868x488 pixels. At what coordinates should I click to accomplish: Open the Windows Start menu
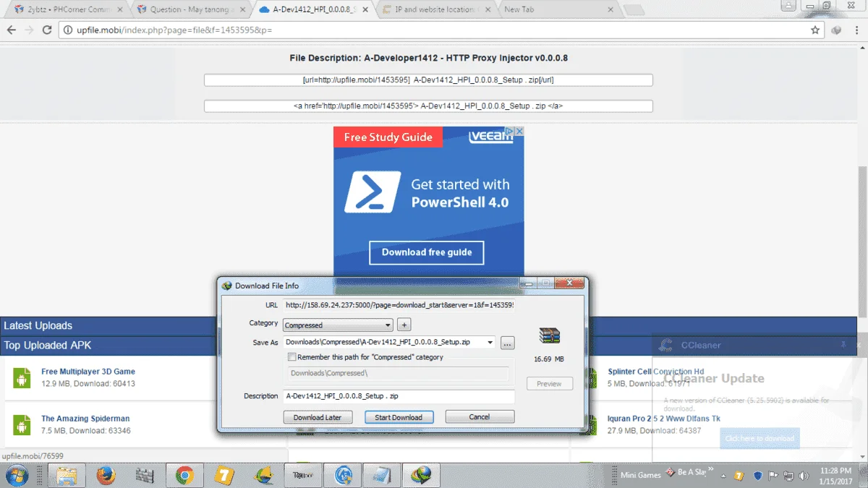tap(16, 476)
